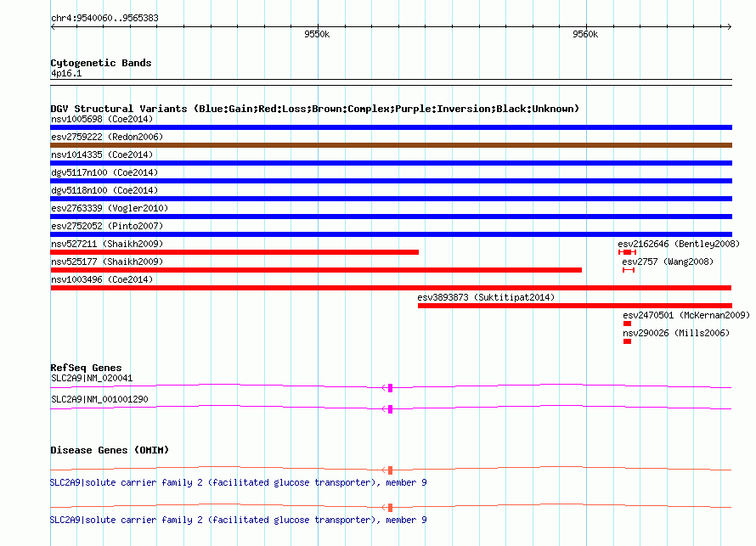
Task: Click the SLC2A9|NM_001001290 magenta exon marker
Action: click(x=390, y=409)
